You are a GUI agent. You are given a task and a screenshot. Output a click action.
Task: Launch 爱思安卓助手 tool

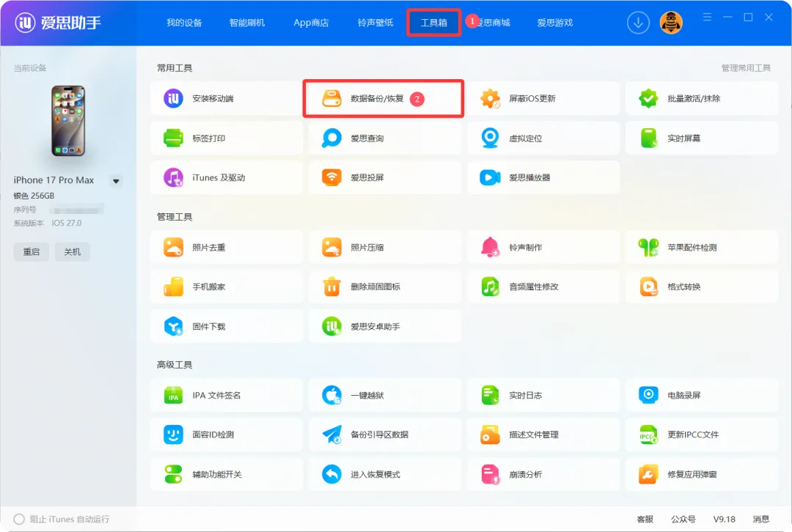384,327
